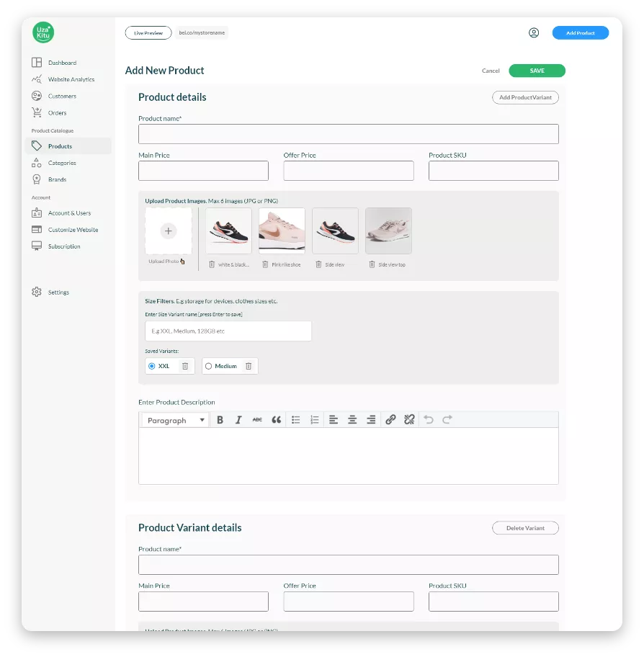Viewport: 644px width, 657px height.
Task: Select the XXL size variant radio button
Action: tap(151, 366)
